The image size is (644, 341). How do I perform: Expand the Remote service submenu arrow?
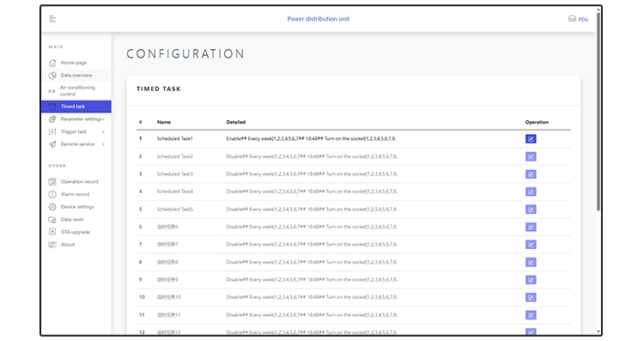coord(104,144)
